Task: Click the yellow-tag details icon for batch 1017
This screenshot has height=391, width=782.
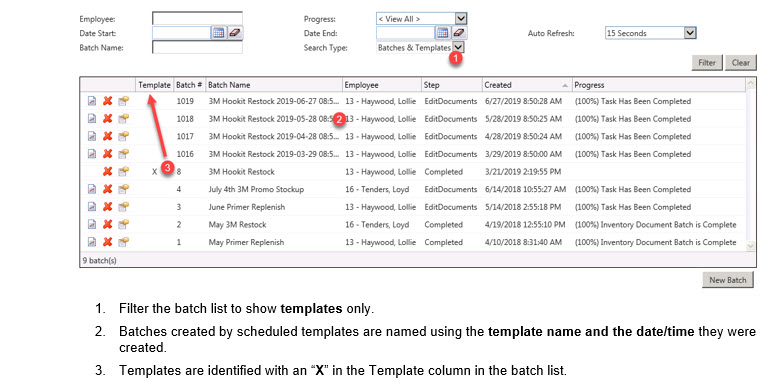Action: 123,136
